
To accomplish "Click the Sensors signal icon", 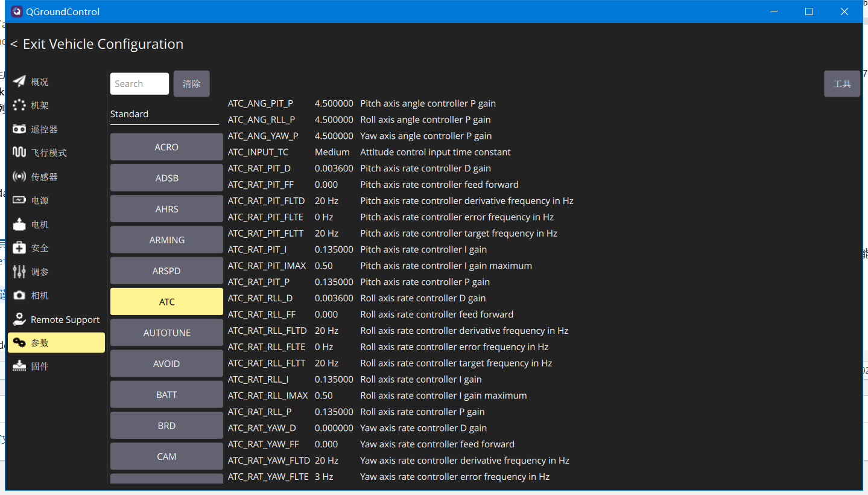I will point(19,177).
